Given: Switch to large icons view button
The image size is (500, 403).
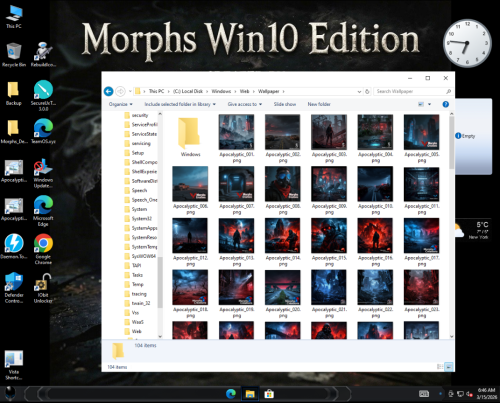Looking at the screenshot, I should pyautogui.click(x=449, y=367).
